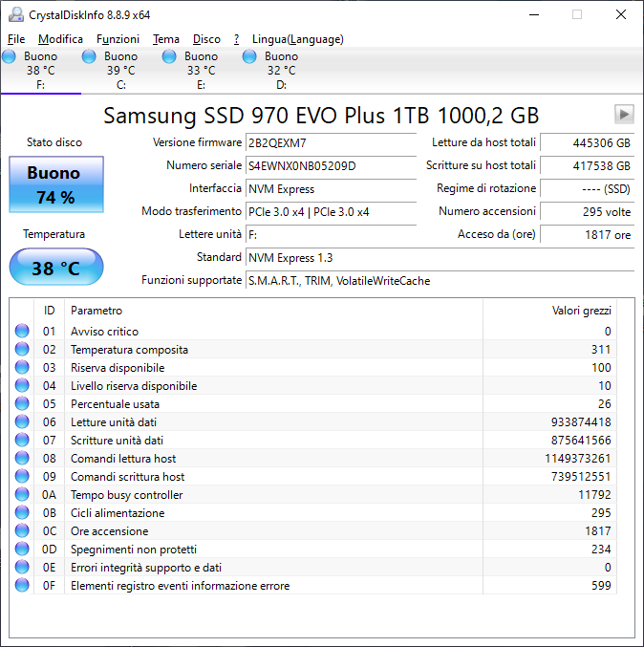This screenshot has height=647, width=644.
Task: Click the total host reads value 445306 GB
Action: coord(587,143)
